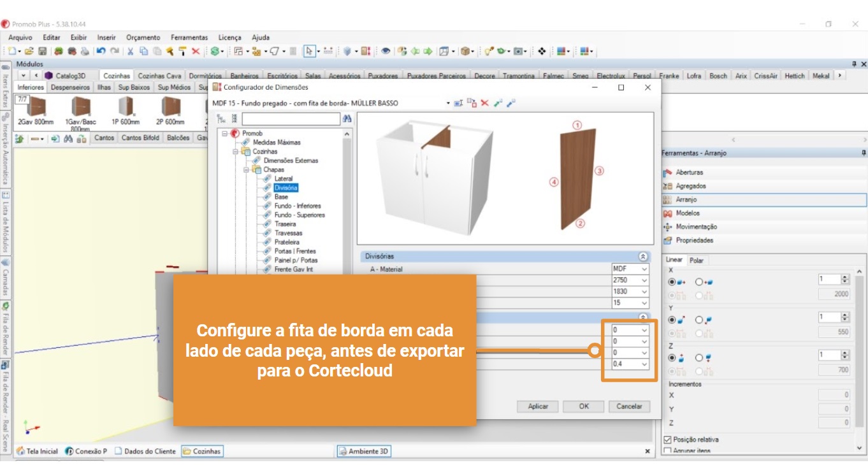Click the Aplicar button
The height and width of the screenshot is (465, 868).
[539, 406]
